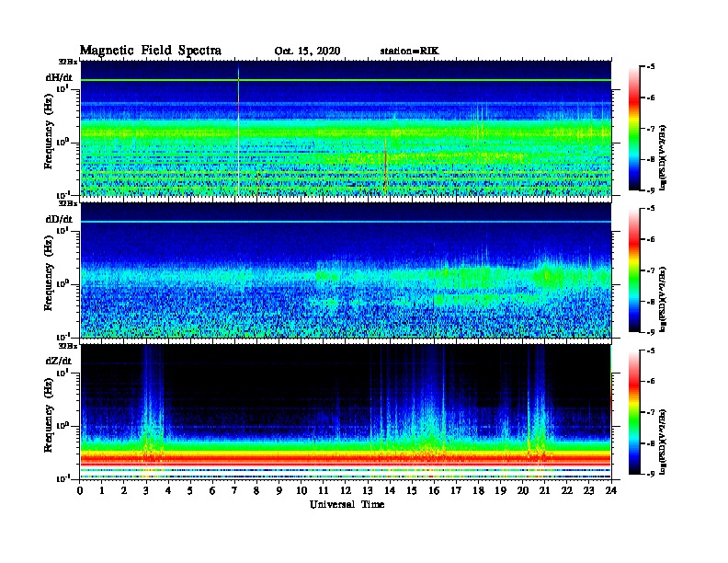Click the log(PSD) label beside dH/dt color bar
The image size is (728, 563).
pyautogui.click(x=664, y=157)
